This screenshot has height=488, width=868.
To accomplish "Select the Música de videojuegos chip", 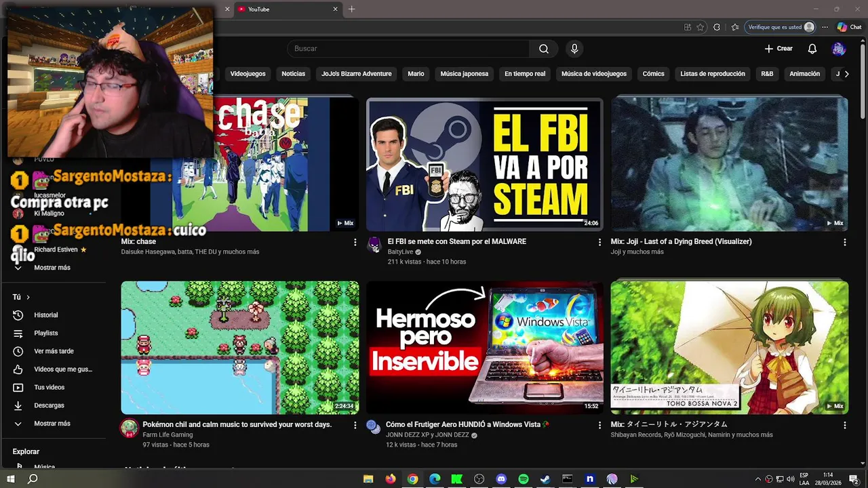I will [594, 74].
